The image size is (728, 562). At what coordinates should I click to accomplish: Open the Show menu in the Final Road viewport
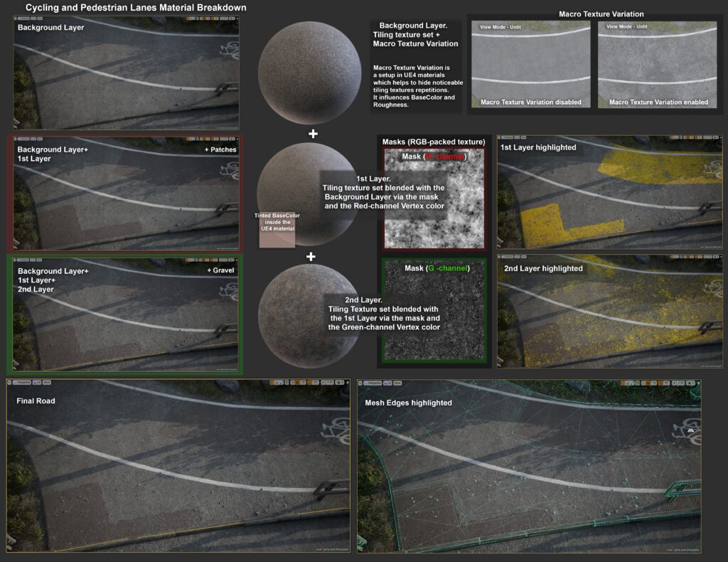[47, 383]
